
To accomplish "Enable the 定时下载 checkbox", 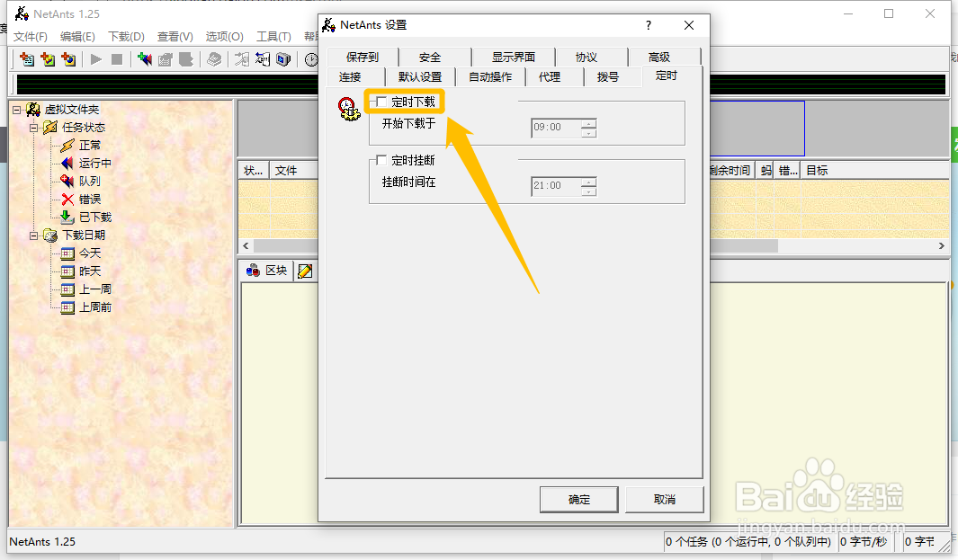I will tap(381, 102).
